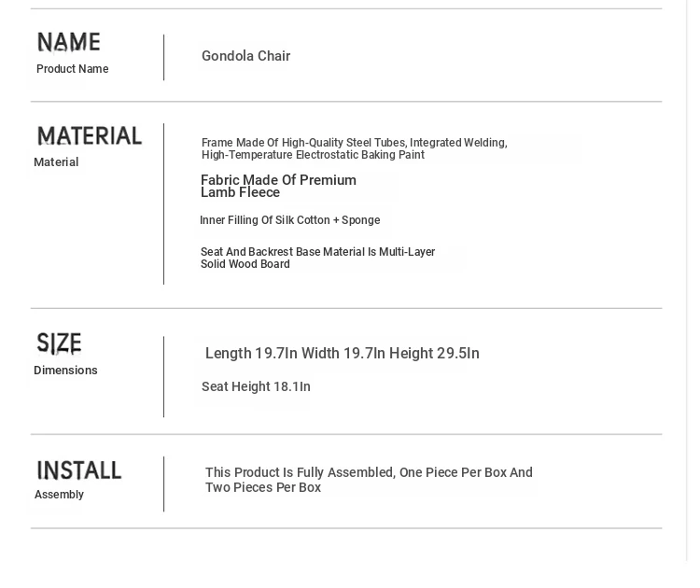Click the MATERIAL section heading
This screenshot has width=700, height=588.
point(90,136)
